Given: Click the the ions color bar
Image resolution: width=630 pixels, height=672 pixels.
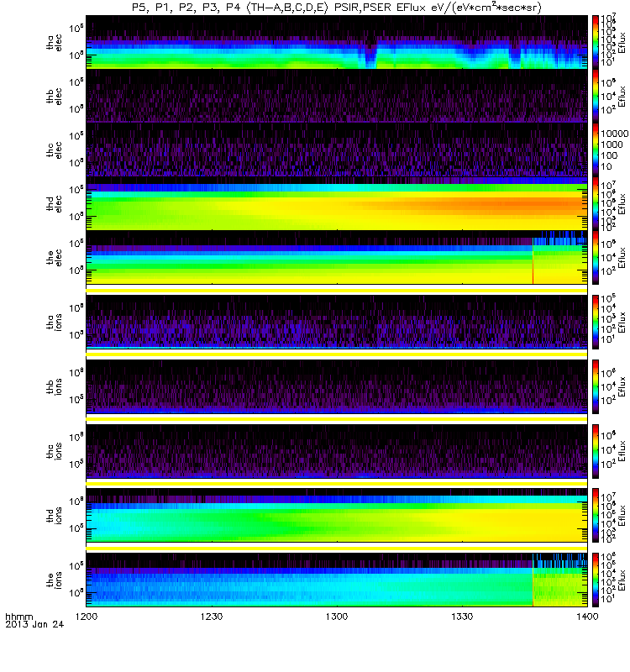Looking at the screenshot, I should pyautogui.click(x=596, y=580).
